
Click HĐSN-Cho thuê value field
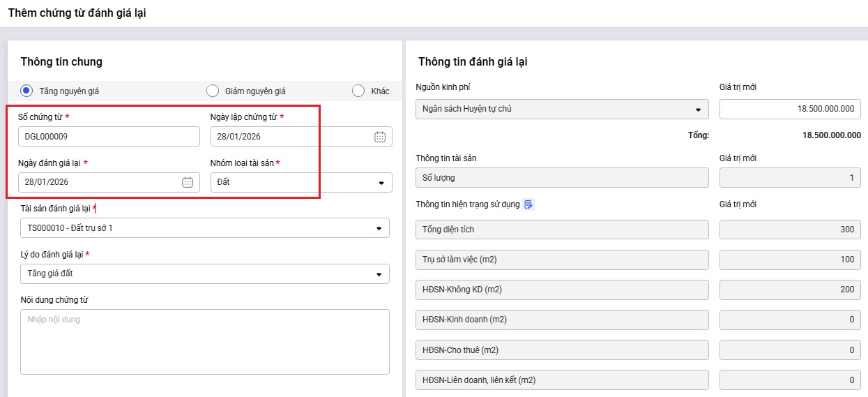[789, 350]
